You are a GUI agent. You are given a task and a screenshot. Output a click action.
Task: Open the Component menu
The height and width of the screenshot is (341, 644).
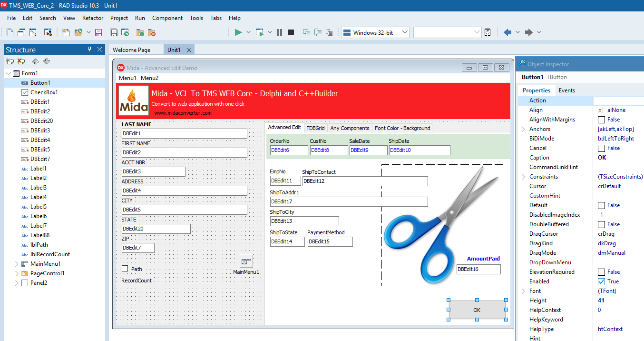tap(167, 18)
